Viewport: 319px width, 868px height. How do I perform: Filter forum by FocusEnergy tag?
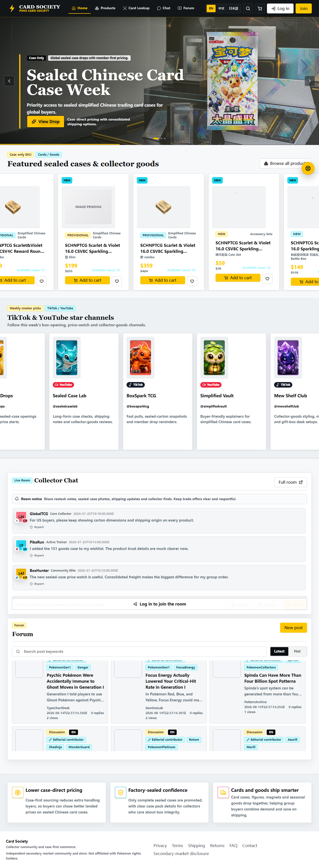coord(185,668)
